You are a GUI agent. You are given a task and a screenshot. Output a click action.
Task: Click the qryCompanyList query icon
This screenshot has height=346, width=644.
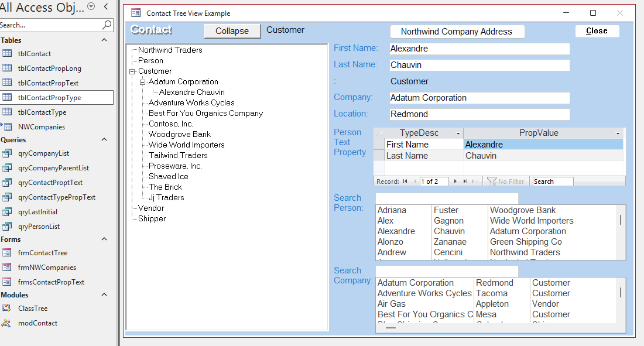pyautogui.click(x=7, y=153)
